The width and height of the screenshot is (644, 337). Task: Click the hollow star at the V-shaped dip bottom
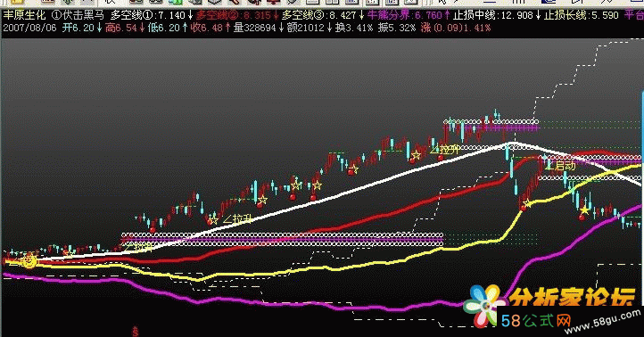(526, 203)
